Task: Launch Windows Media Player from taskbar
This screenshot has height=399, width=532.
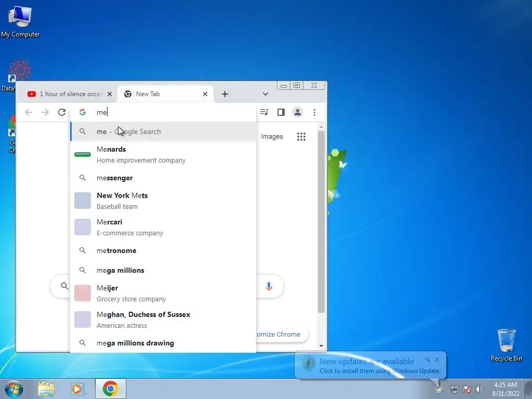Action: pos(78,389)
